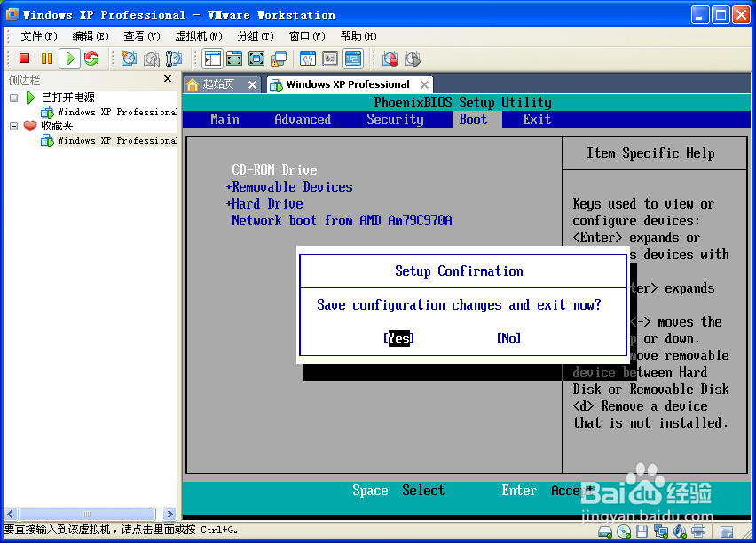Click the Suspend pause button in toolbar
Screen dimensions: 756x543
tap(47, 59)
